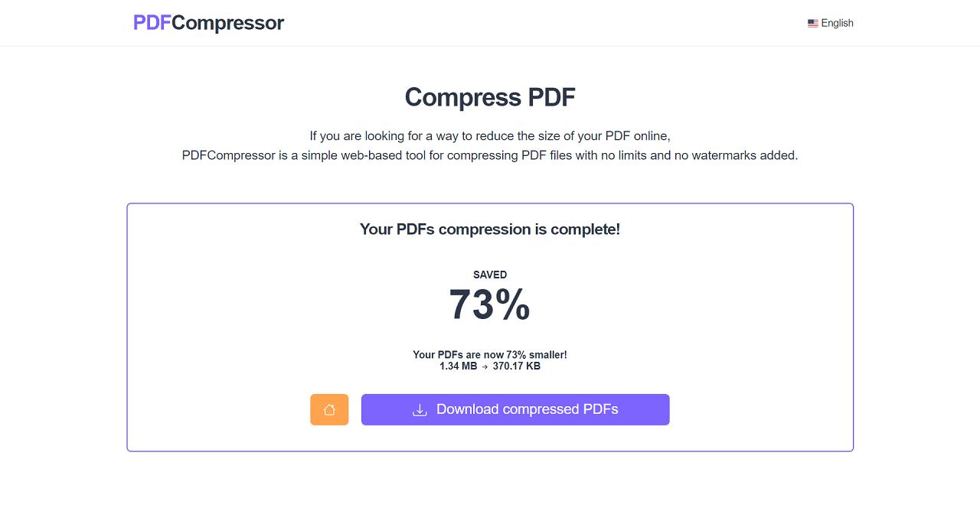Open the English language selector
Viewport: 980px width, 524px height.
coord(831,23)
